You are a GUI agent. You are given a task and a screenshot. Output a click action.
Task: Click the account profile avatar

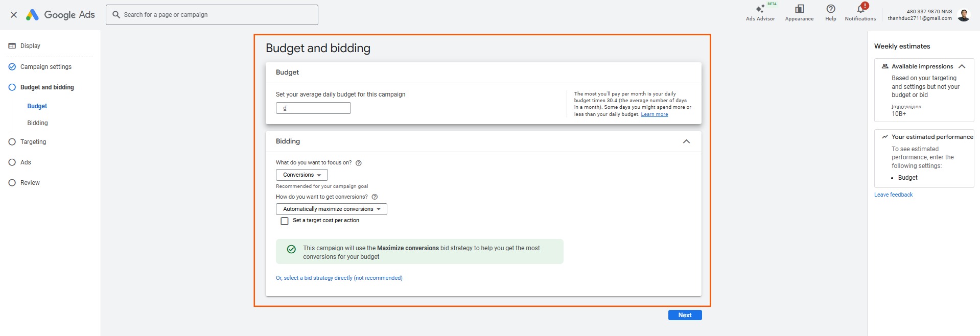point(964,15)
